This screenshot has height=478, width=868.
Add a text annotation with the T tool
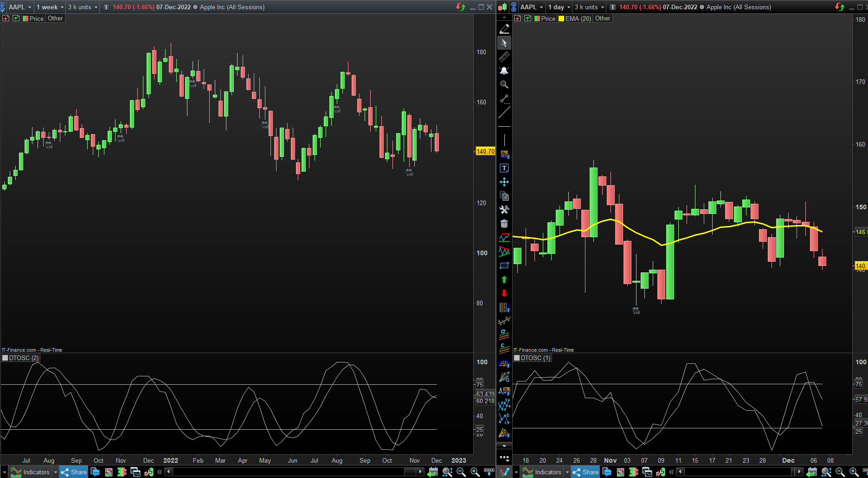(504, 168)
